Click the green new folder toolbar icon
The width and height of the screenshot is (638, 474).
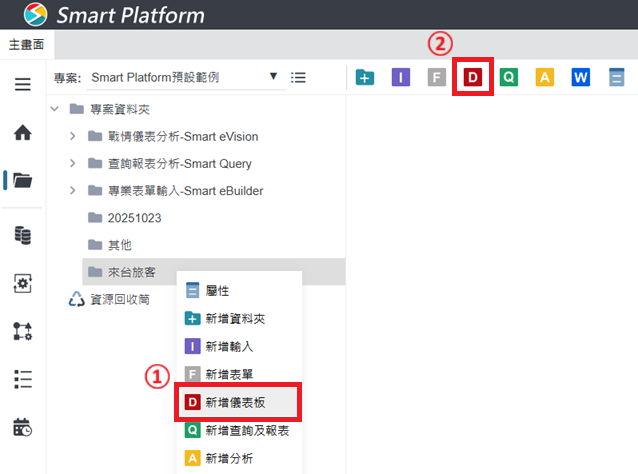click(365, 78)
